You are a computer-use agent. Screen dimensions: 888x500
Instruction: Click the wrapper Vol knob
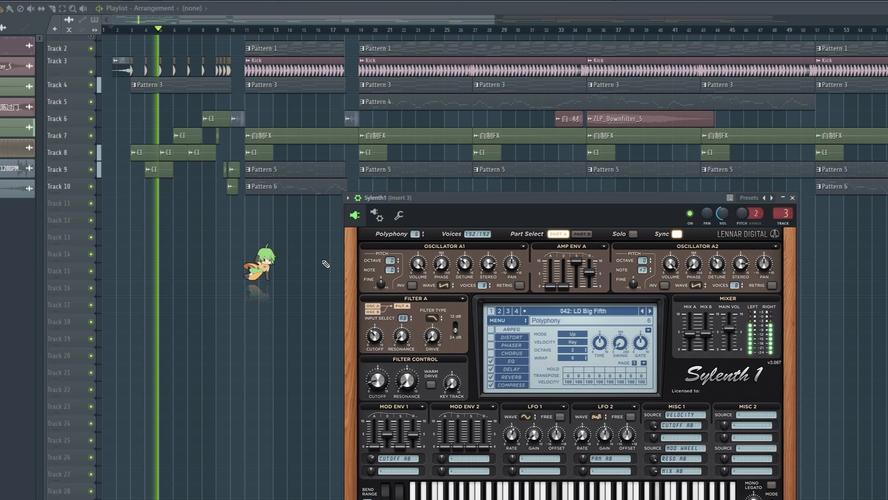coord(722,213)
